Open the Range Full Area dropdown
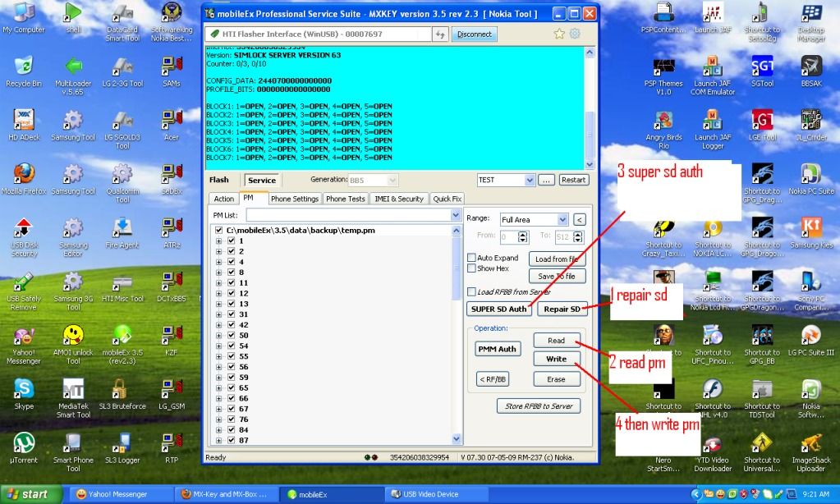This screenshot has width=840, height=504. tap(562, 219)
